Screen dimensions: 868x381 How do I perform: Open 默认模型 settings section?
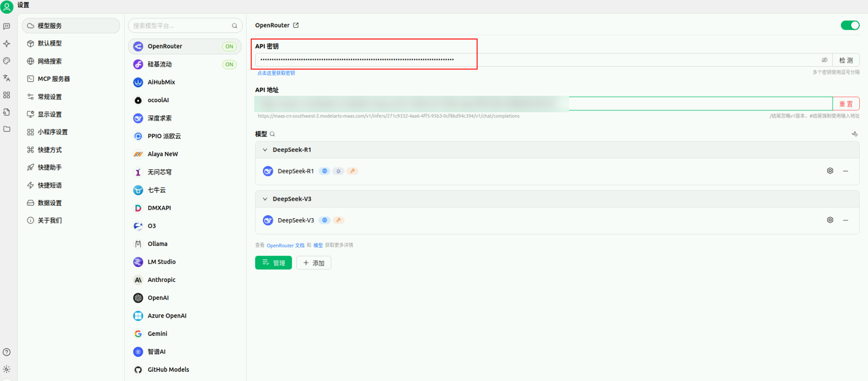(71, 43)
